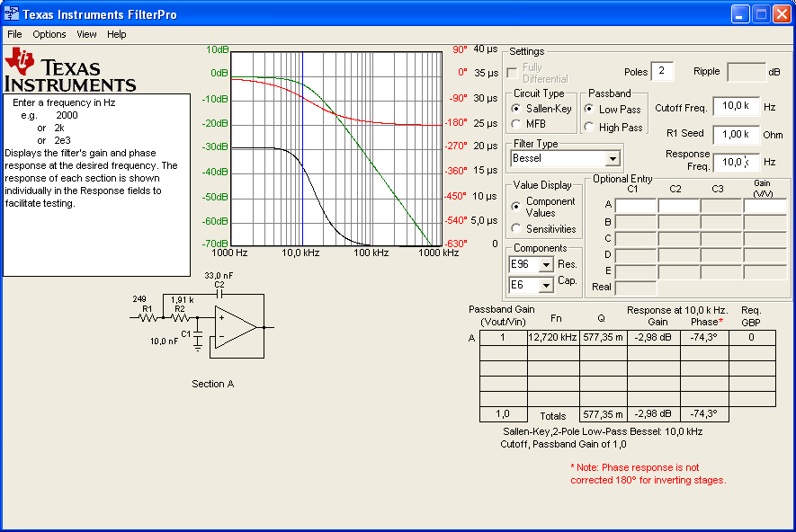796x532 pixels.
Task: Click Optional Entry C2 field for row A
Action: click(679, 206)
